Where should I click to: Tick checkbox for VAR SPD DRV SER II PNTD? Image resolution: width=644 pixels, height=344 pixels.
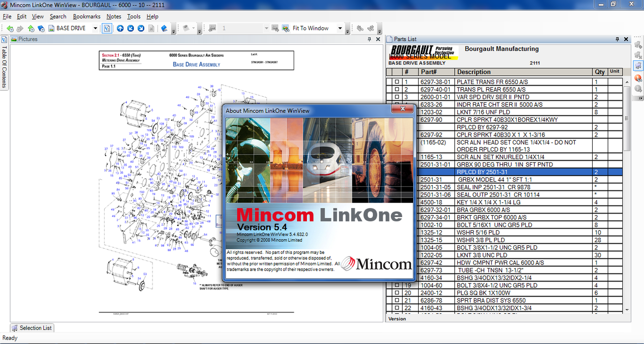pos(397,97)
